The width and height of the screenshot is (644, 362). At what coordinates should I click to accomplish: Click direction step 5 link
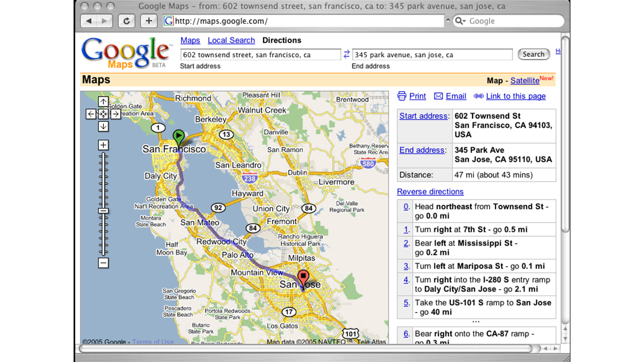(406, 303)
